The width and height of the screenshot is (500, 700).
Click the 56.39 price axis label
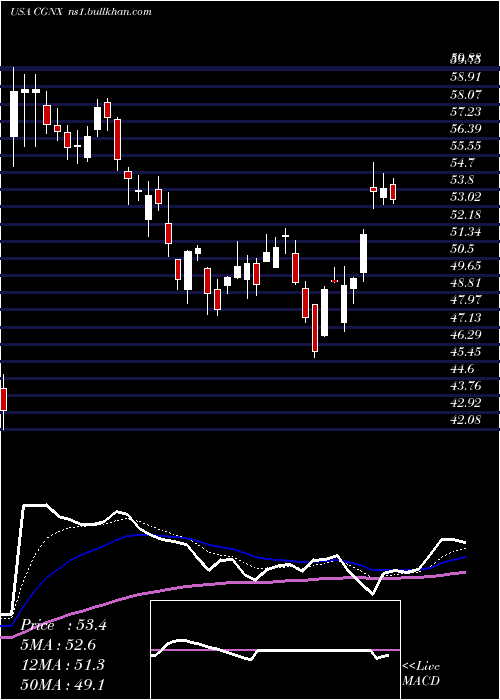pyautogui.click(x=466, y=129)
